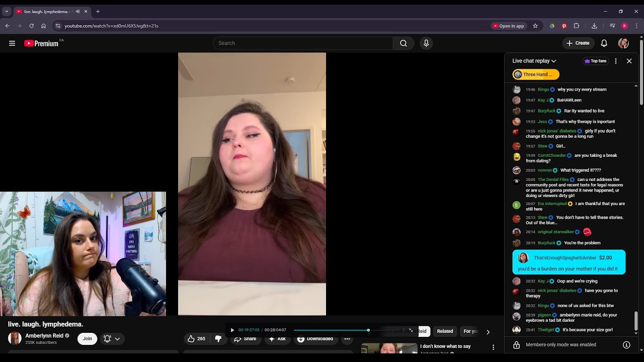The image size is (644, 362).
Task: Open browser media controls icon
Action: [x=612, y=26]
